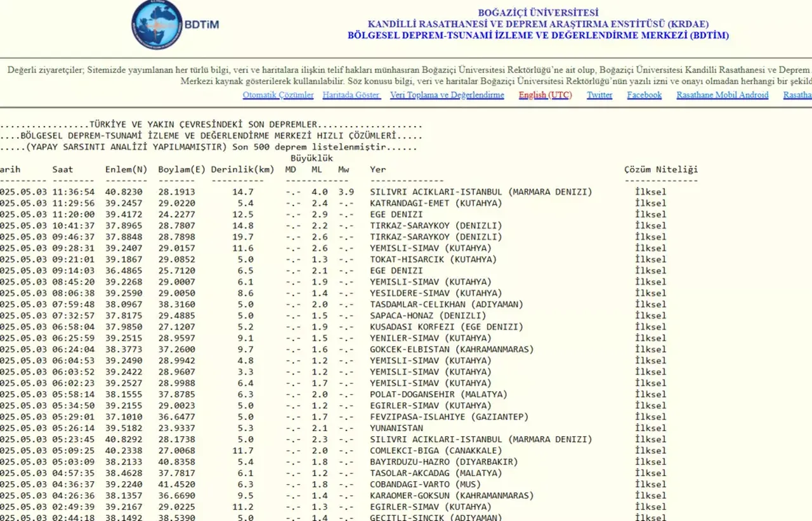
Task: Click the Boğaziçi Üniversitesi header title
Action: (538, 13)
